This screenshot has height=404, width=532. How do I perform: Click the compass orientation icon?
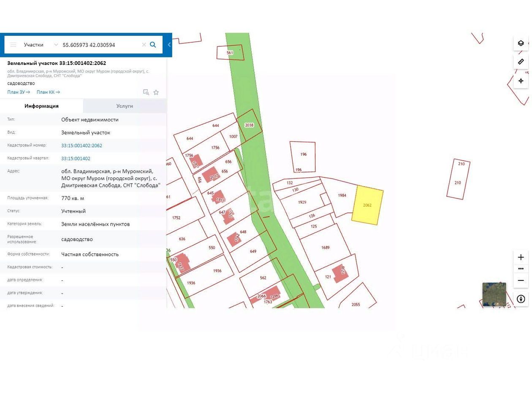click(521, 299)
